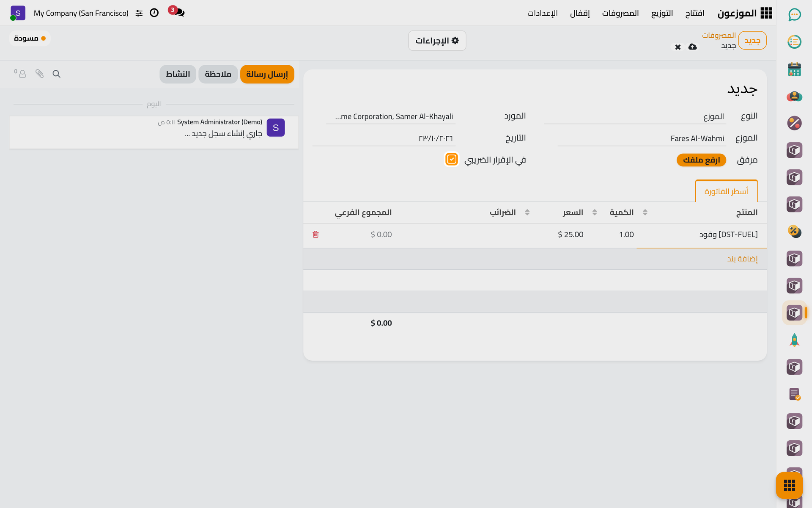This screenshot has height=508, width=812.
Task: Open the document-with-checkmark app in sidebar
Action: (794, 394)
